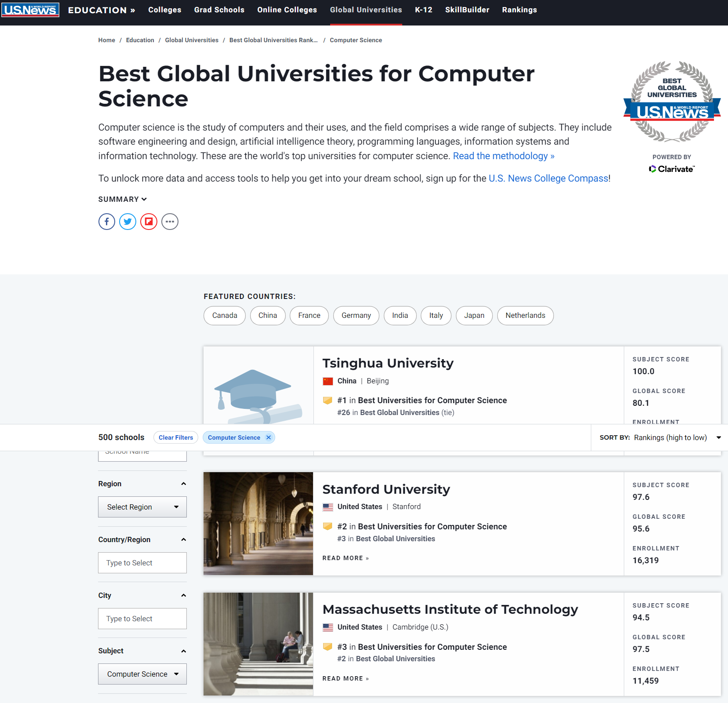Toggle the Germany featured country filter

356,315
